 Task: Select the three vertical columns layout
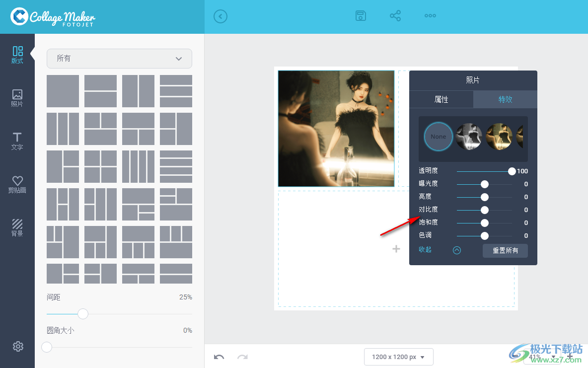[63, 129]
